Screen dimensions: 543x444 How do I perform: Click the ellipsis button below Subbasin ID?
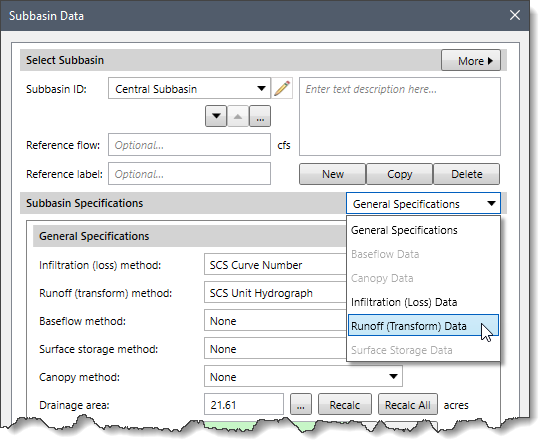coord(260,116)
